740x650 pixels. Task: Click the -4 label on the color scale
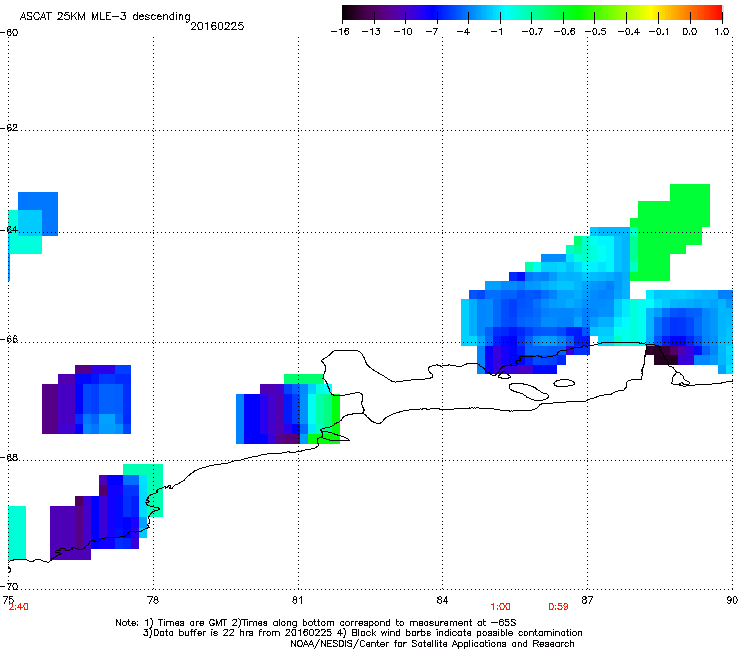click(463, 32)
